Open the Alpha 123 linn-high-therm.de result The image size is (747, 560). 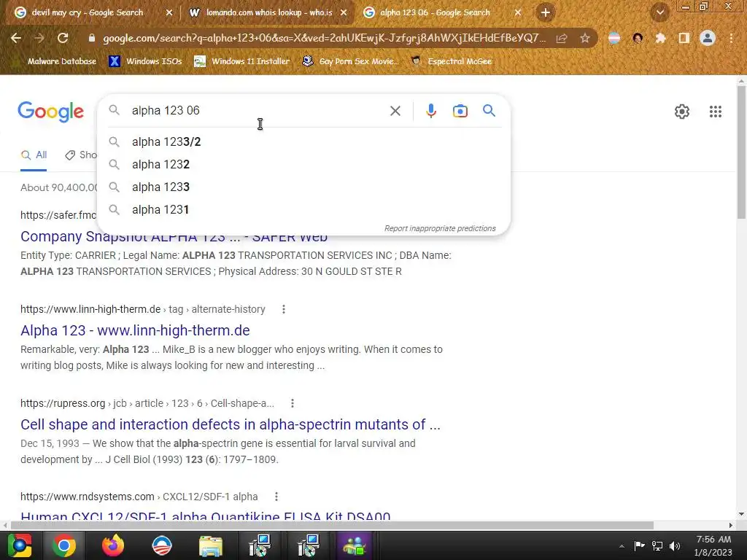click(135, 330)
